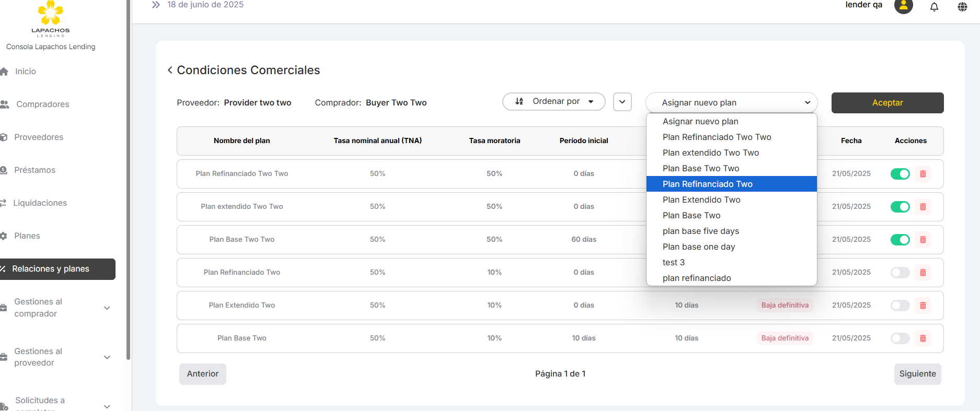Click the Asignar nuevo plan combo box

click(x=731, y=103)
